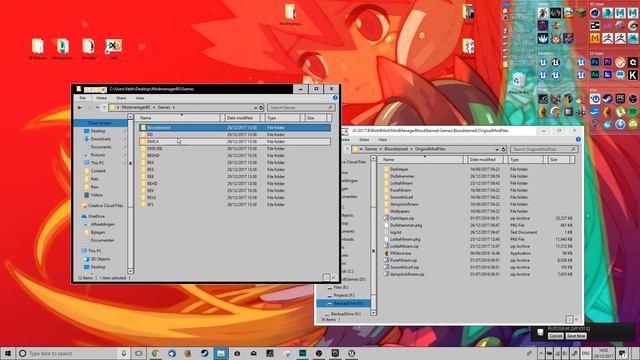Expand the Games breadcrumb chevron in the Games window
The height and width of the screenshot is (360, 640).
pos(173,107)
